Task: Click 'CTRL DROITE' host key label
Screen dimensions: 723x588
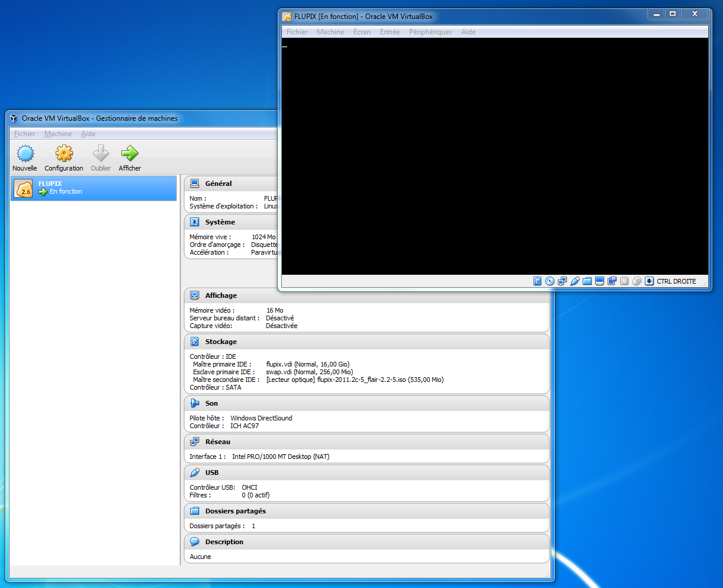Action: click(676, 281)
